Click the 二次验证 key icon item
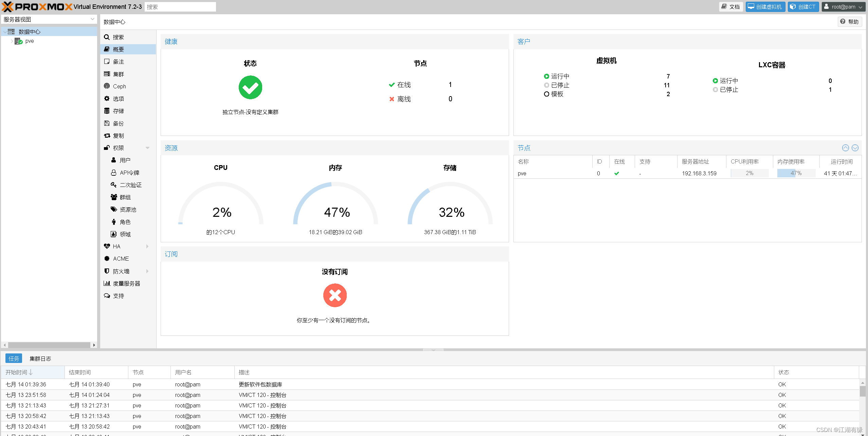The width and height of the screenshot is (868, 436). [114, 185]
